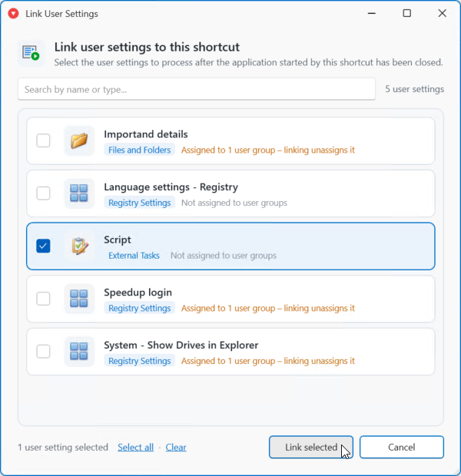Viewport: 461px width, 476px height.
Task: Click assigned warning on System - Show Drives
Action: click(x=268, y=361)
